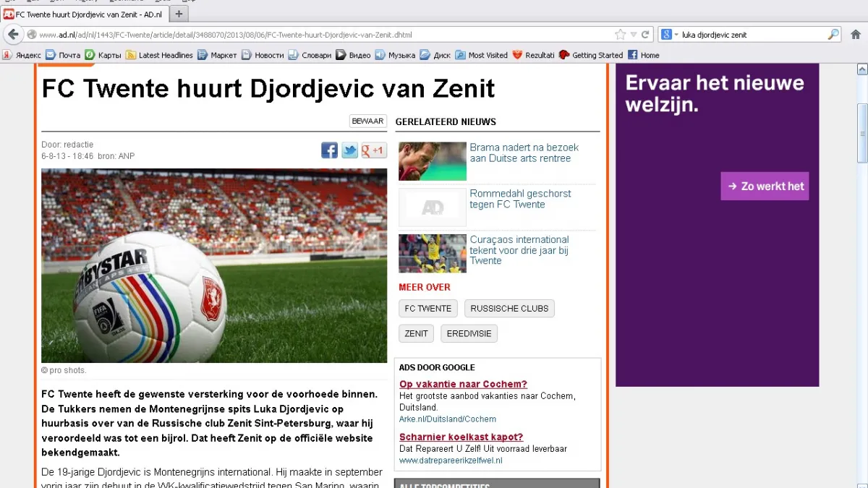Click the Zo werkt het ad button
This screenshot has height=488, width=868.
765,186
